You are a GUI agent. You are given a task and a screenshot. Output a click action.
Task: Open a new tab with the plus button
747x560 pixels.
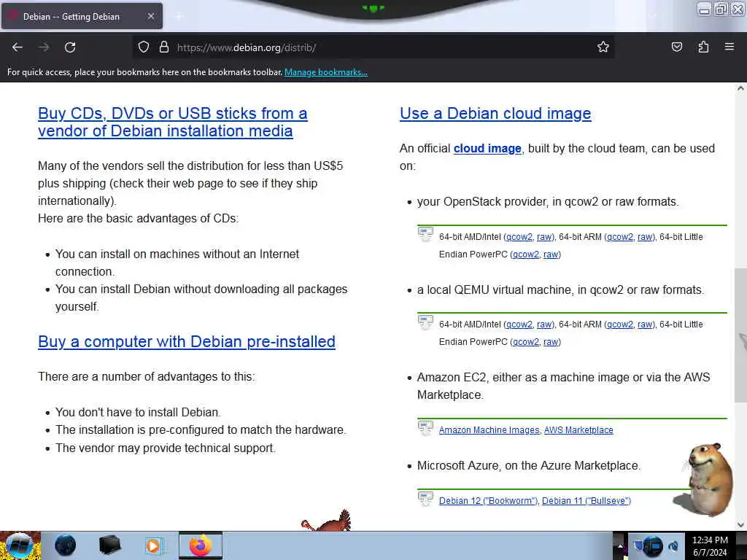[179, 17]
